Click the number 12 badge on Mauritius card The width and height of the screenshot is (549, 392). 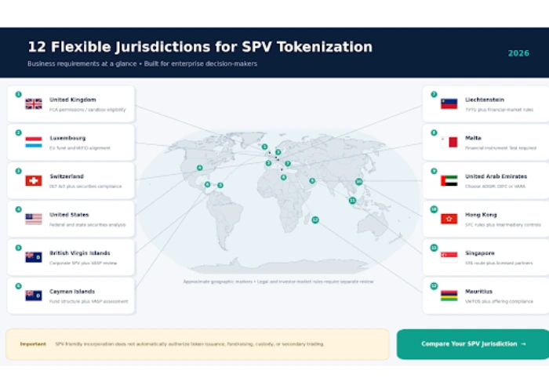(434, 286)
